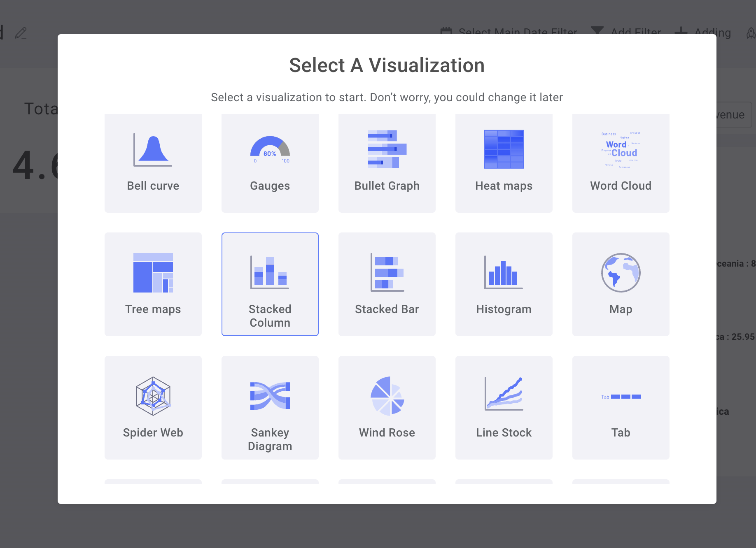Select the Tree maps visualization
This screenshot has width=756, height=548.
153,284
